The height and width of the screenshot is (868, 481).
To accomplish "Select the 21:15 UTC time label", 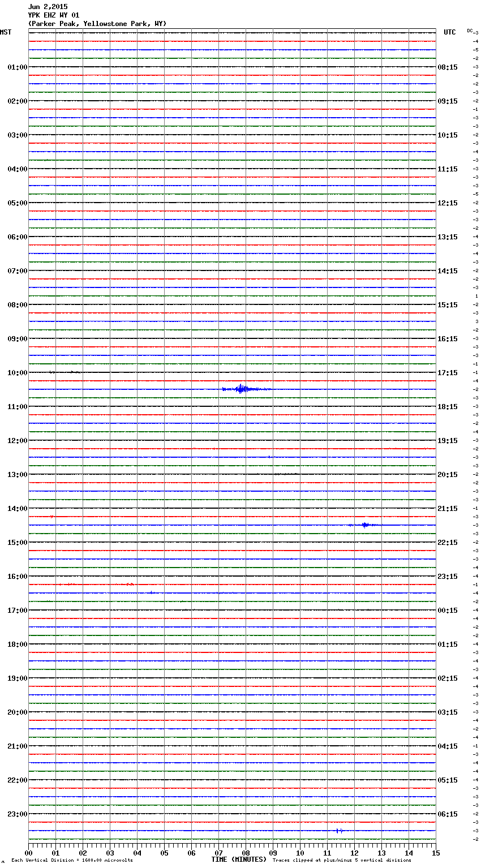I will (448, 509).
